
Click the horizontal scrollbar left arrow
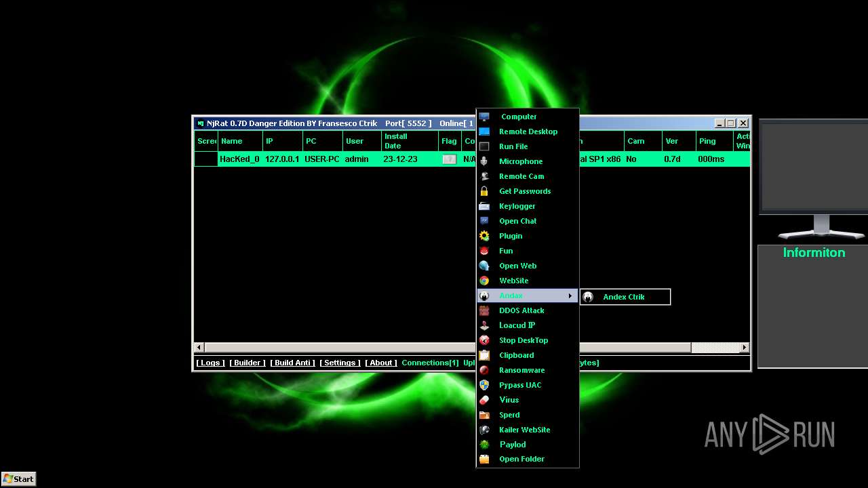click(x=199, y=347)
